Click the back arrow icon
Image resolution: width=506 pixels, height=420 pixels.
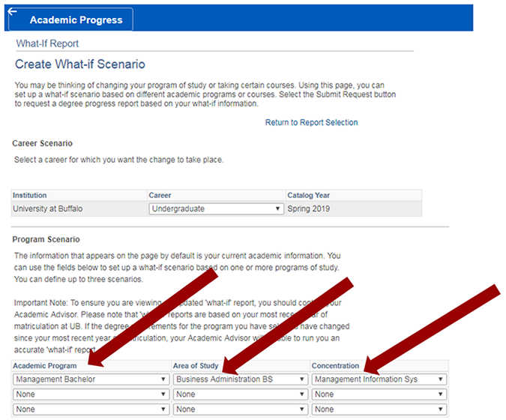point(13,11)
